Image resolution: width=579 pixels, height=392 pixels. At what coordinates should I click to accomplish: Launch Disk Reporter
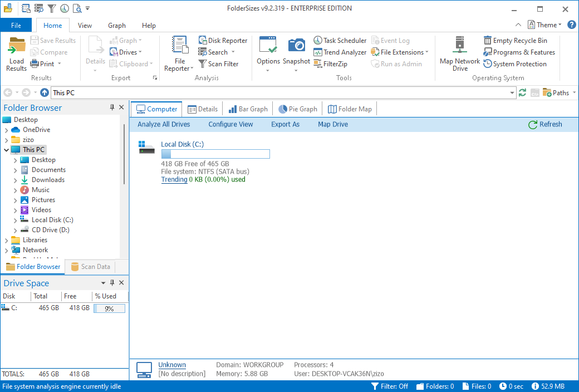(x=223, y=40)
